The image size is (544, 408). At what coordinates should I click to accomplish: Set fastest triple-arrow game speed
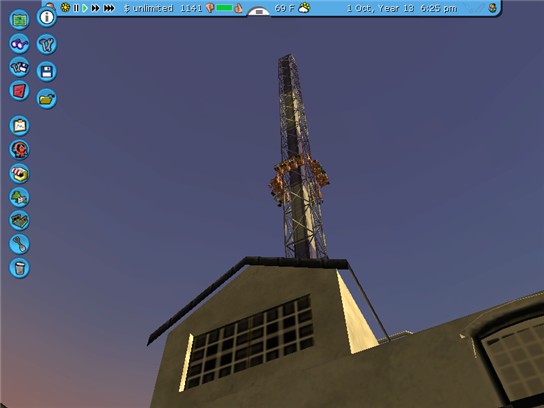pyautogui.click(x=109, y=8)
